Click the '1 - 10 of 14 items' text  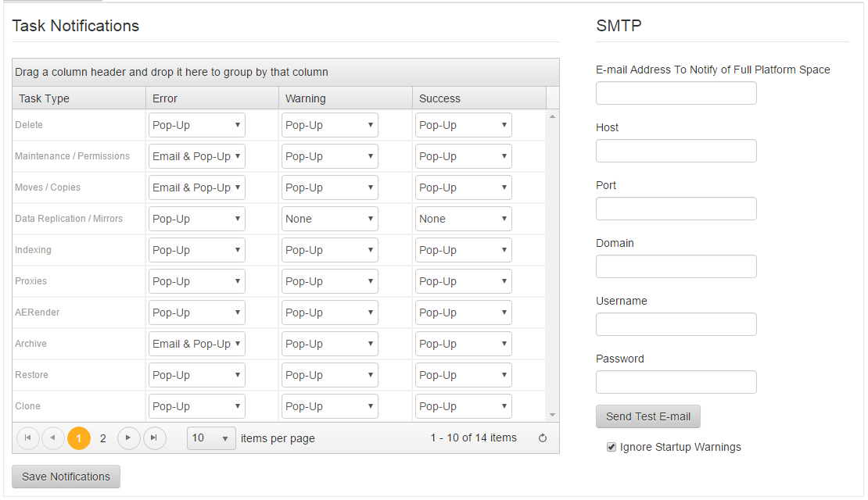click(473, 438)
